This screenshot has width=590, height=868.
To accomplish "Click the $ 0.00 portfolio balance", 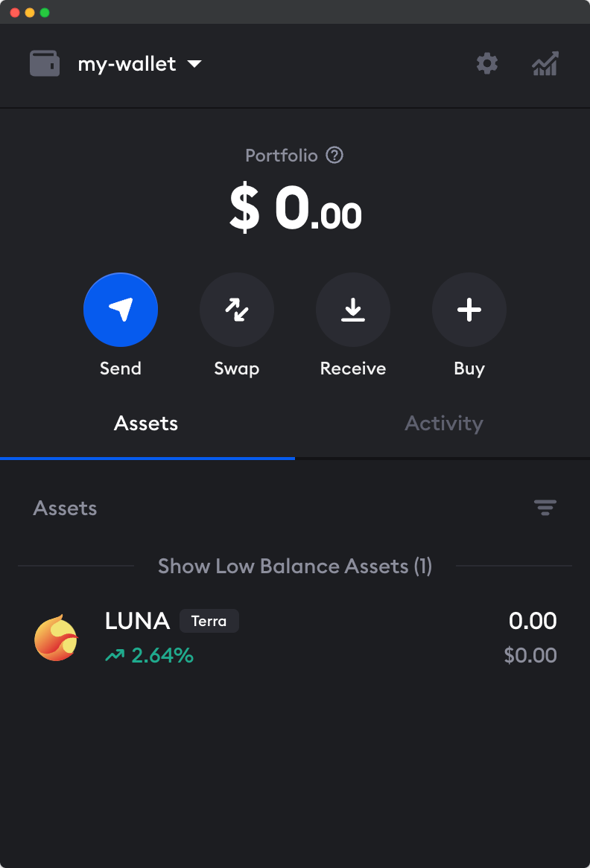I will [295, 210].
